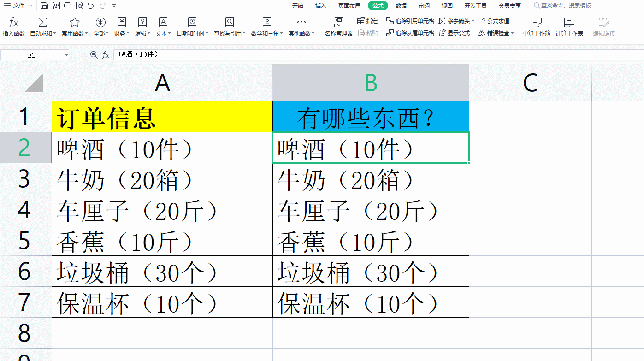Open the 常用函数 star icon

tap(74, 22)
